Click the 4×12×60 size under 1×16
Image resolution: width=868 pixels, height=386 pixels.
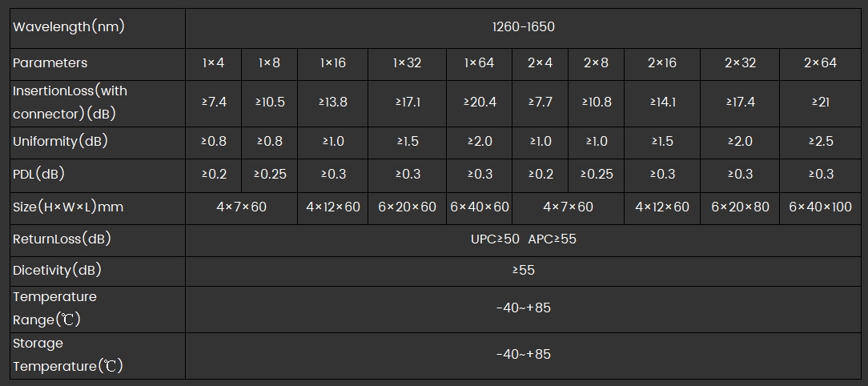pyautogui.click(x=332, y=207)
